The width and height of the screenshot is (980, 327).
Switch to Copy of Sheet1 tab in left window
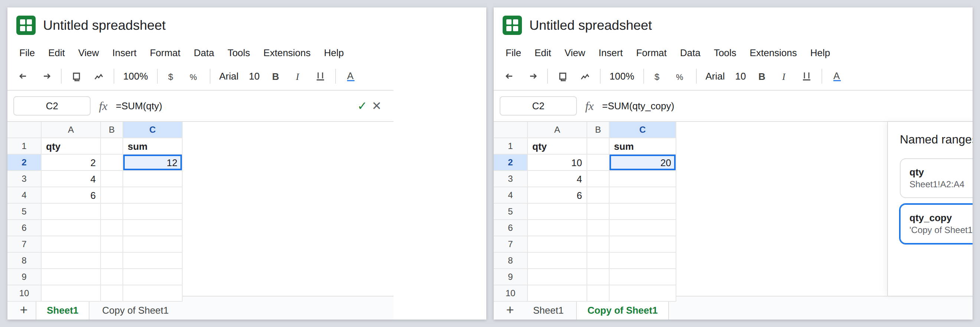tap(135, 310)
